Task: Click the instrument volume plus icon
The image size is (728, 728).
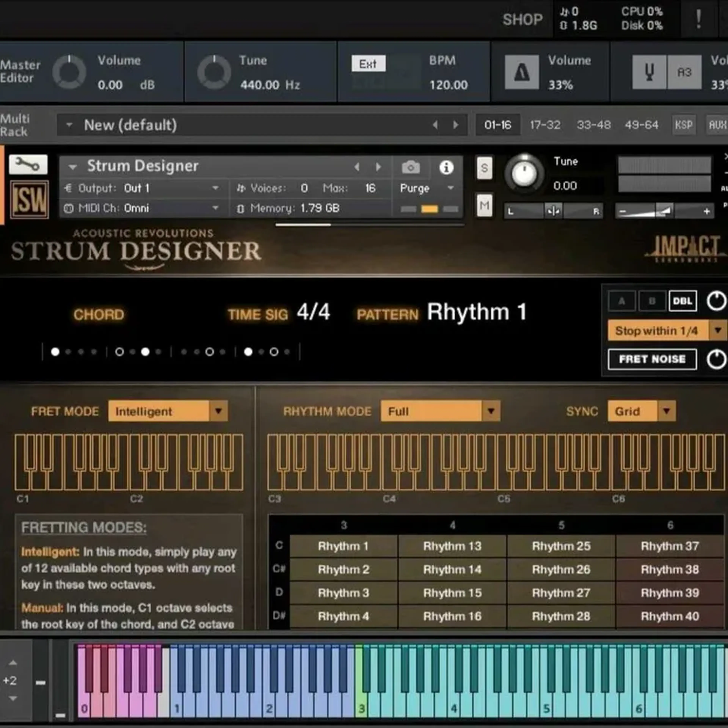Action: point(707,211)
